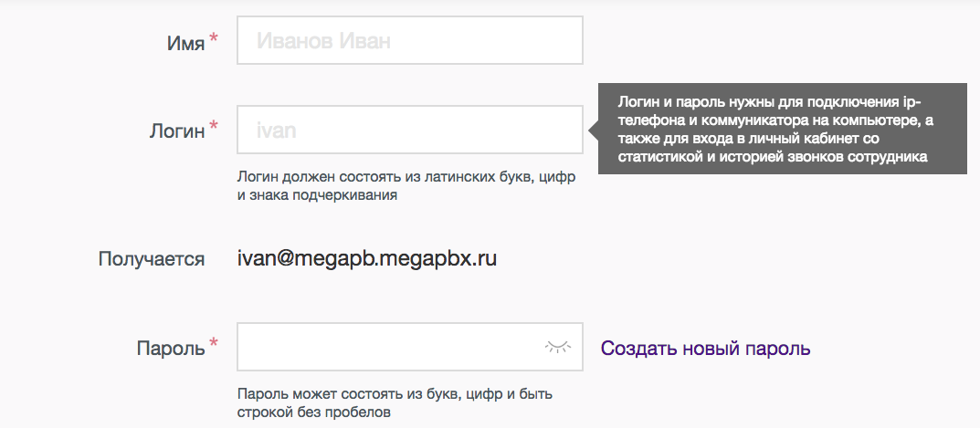
Task: Click the Имя name input field
Action: pyautogui.click(x=409, y=41)
